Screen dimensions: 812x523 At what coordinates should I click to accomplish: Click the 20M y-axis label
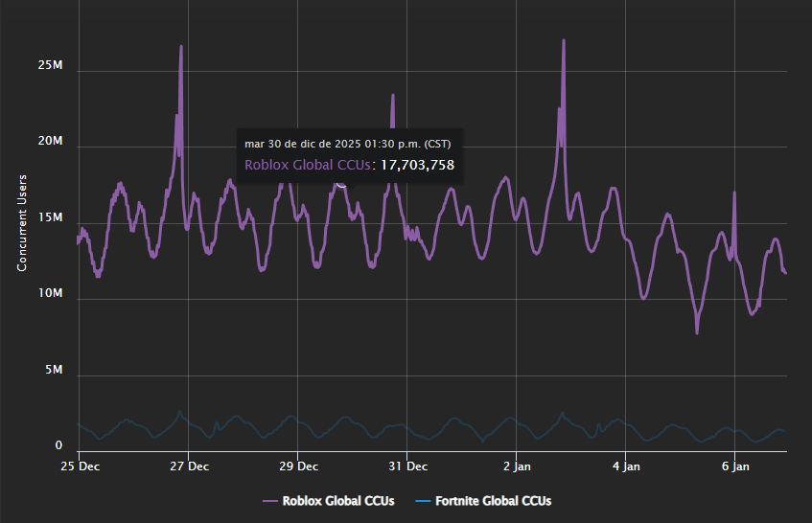point(50,141)
